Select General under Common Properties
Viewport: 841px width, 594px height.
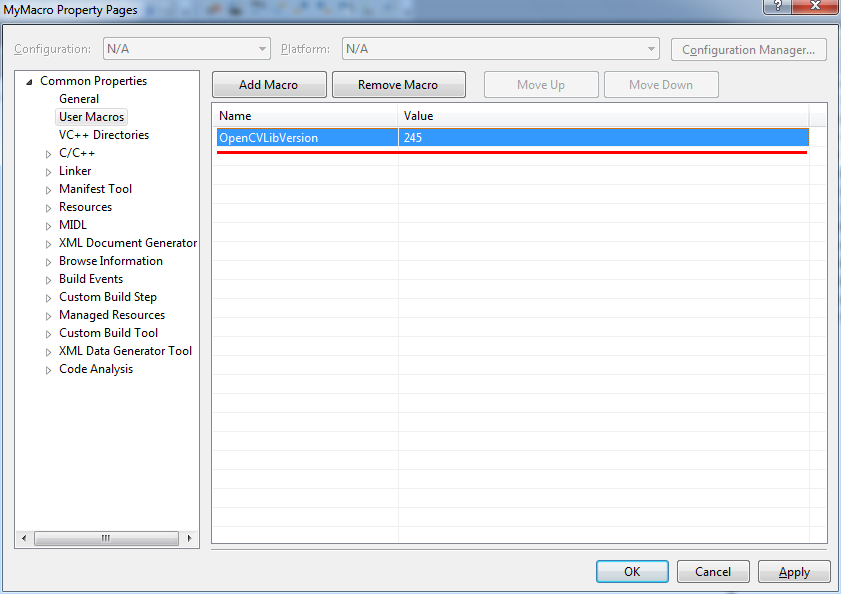tap(79, 99)
